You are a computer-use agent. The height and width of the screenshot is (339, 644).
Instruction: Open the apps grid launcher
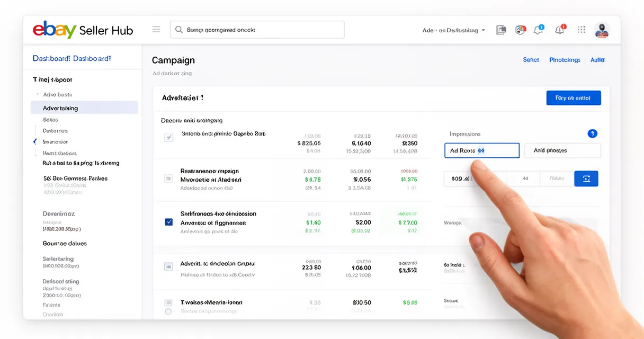click(x=581, y=30)
